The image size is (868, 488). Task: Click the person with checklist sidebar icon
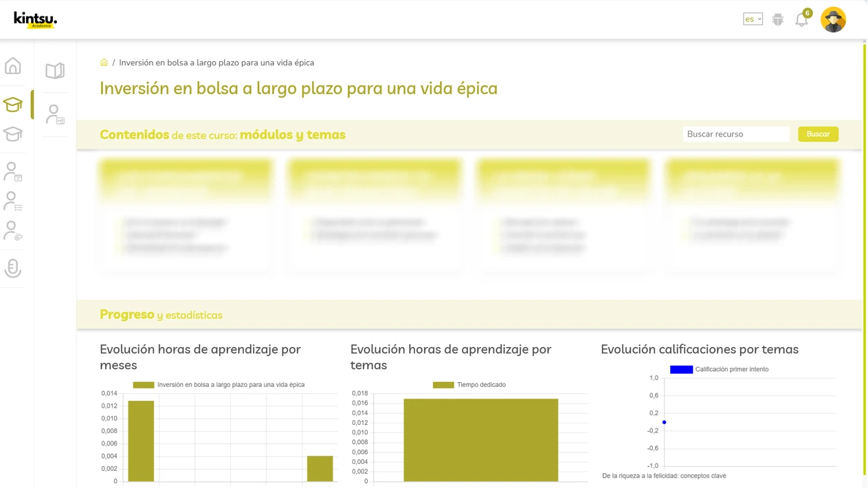12,200
